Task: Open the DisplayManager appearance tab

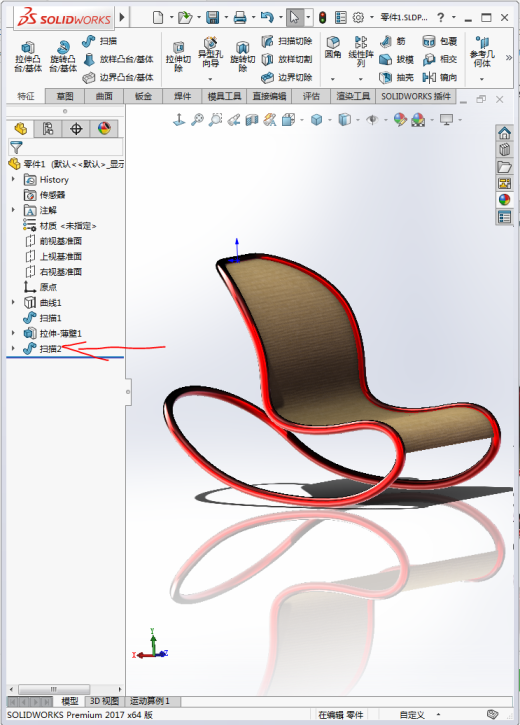Action: point(104,128)
